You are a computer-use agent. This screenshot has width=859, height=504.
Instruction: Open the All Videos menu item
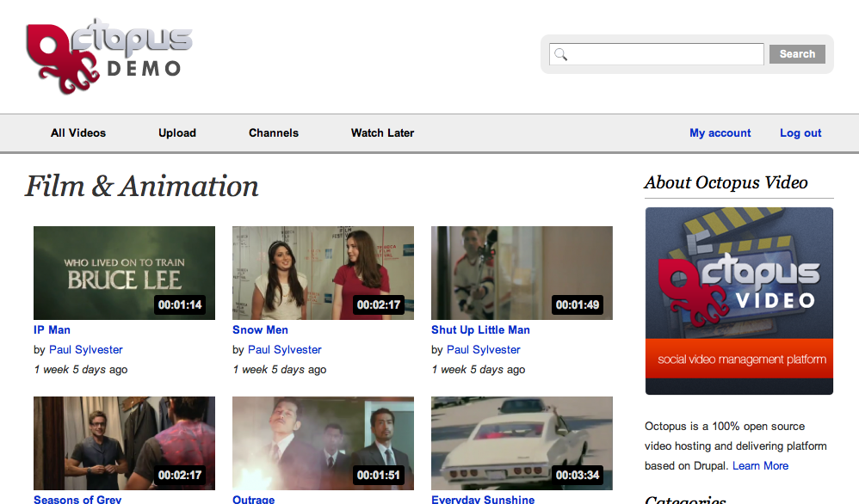pyautogui.click(x=78, y=133)
